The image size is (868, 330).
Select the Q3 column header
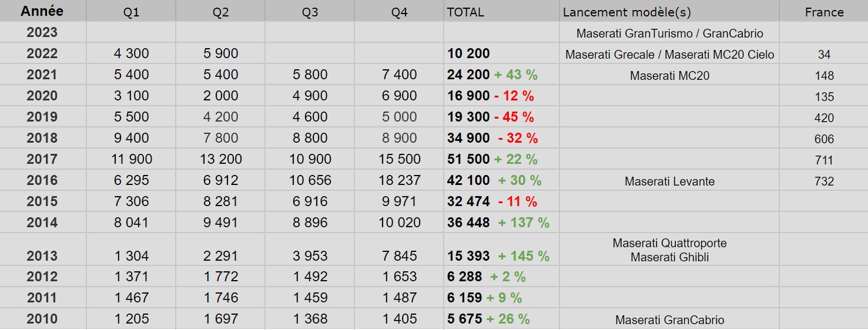tap(310, 12)
